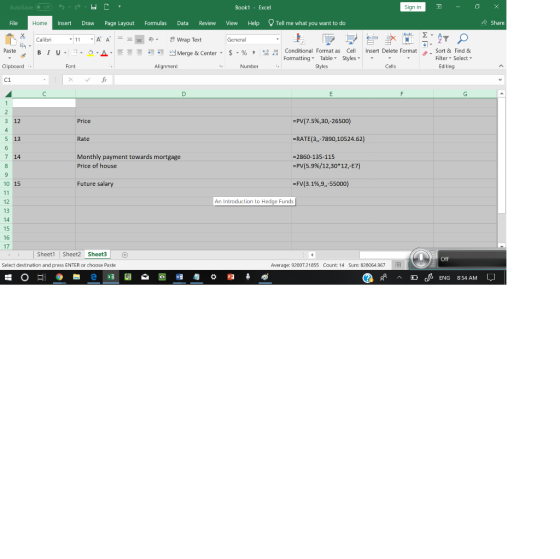Open Find & Select menu
560x559 pixels.
tap(463, 47)
